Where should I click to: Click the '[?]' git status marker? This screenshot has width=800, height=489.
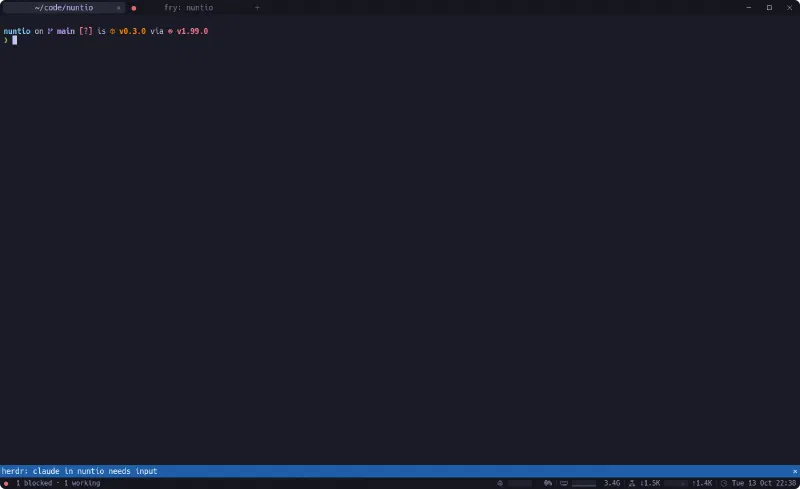[x=86, y=31]
